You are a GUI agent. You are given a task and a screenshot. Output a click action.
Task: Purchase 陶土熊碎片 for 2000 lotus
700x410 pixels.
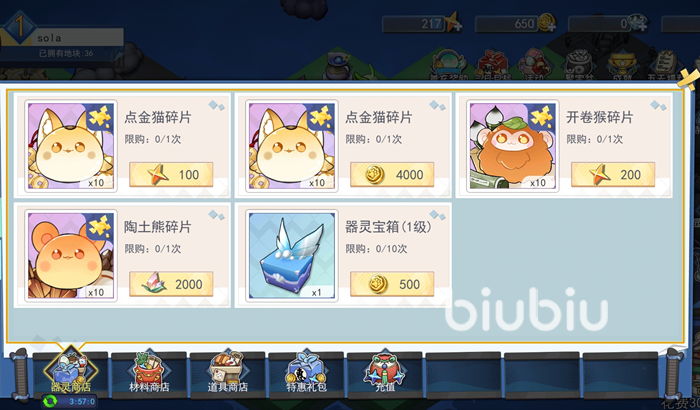point(171,284)
